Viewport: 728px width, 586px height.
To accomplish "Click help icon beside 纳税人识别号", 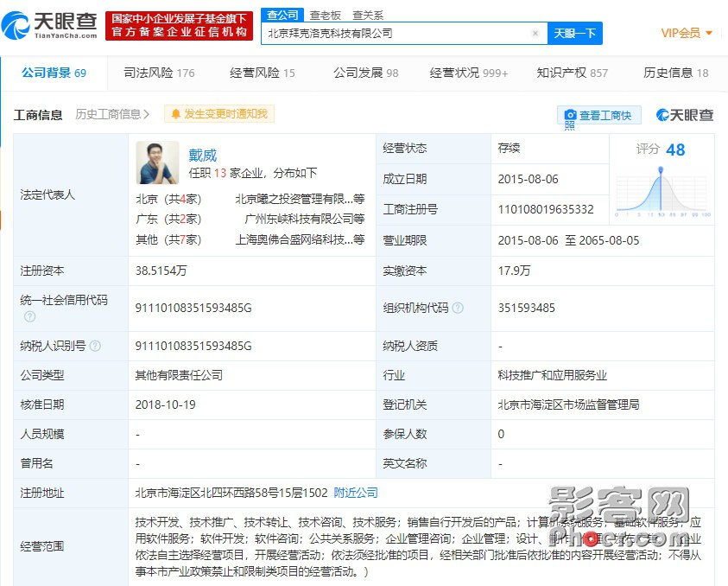I will (95, 346).
